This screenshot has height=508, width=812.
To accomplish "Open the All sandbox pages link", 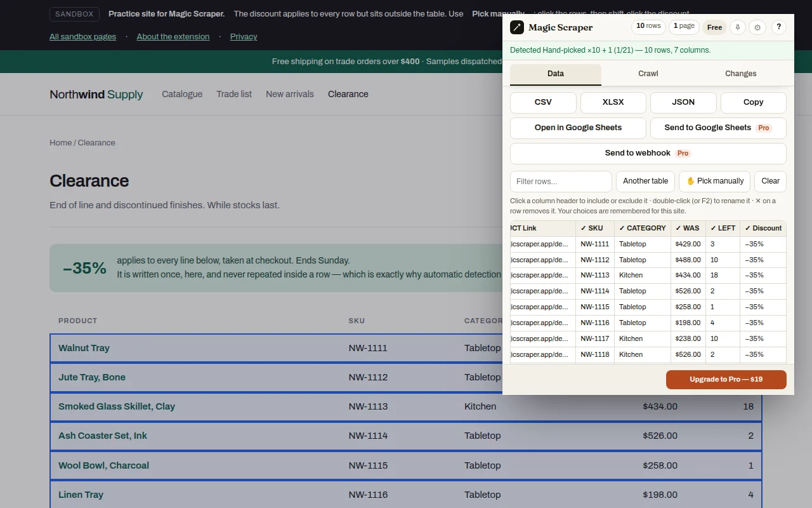I will pyautogui.click(x=83, y=37).
